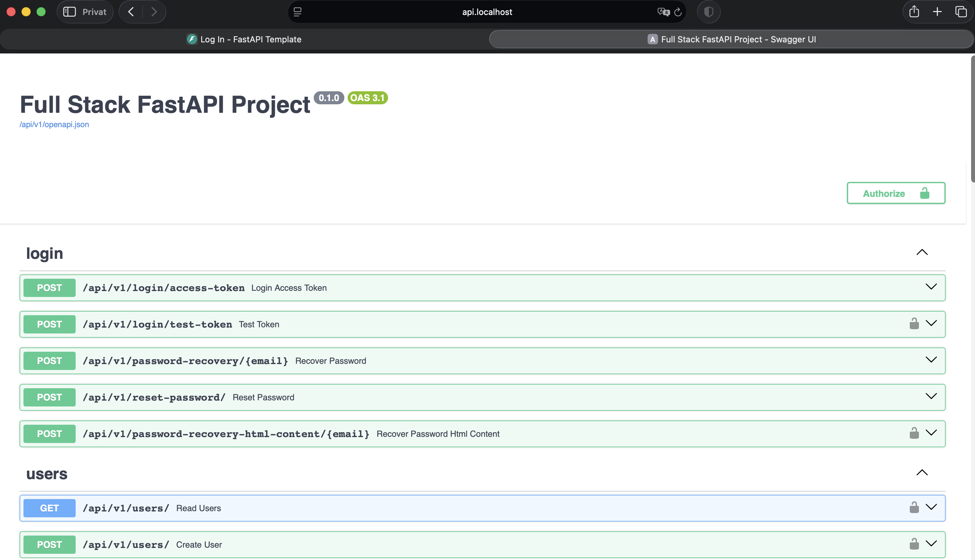Click Recover Password Html Content summary text
Viewport: 975px width, 560px height.
pos(438,434)
